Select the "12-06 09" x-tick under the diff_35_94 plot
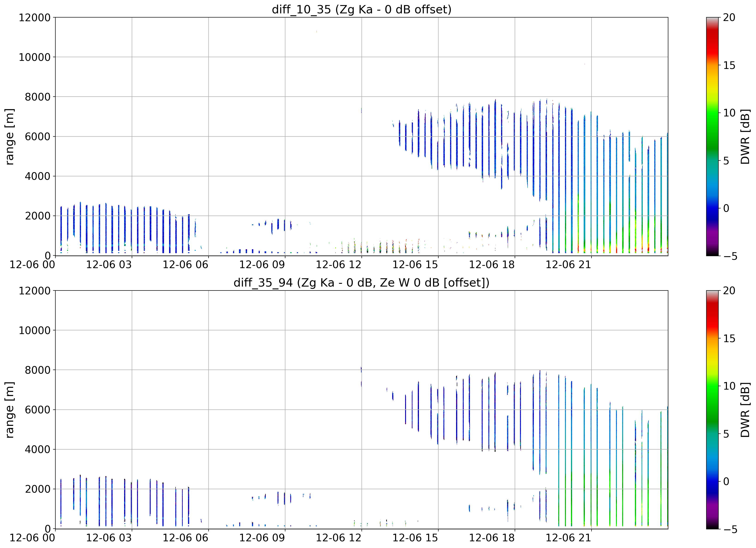This screenshot has height=548, width=756. (x=262, y=538)
